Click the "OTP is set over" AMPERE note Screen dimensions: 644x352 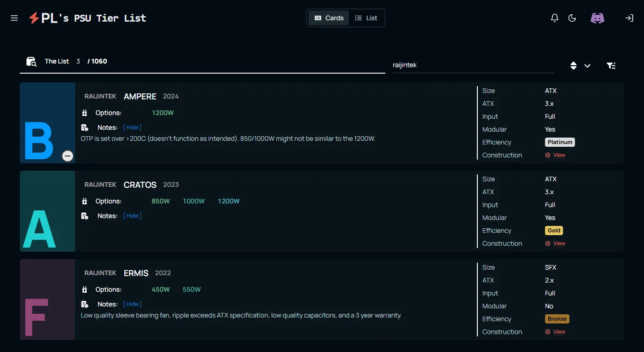[228, 138]
